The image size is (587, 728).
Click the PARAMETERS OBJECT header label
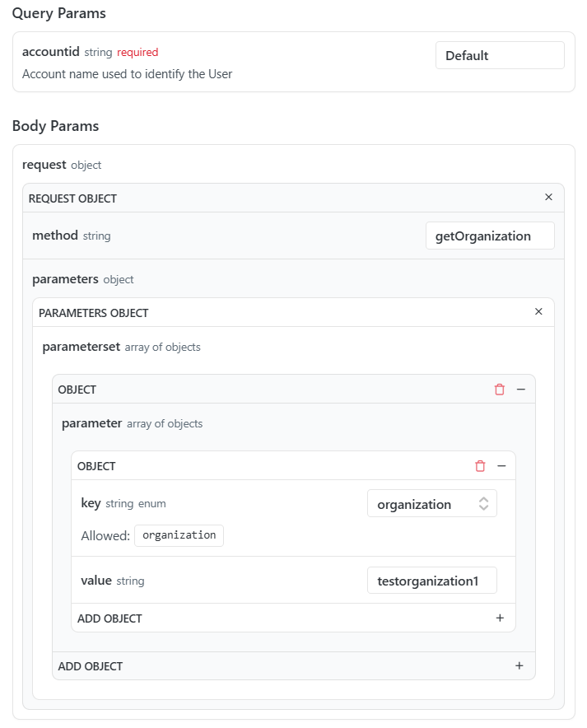(x=93, y=314)
